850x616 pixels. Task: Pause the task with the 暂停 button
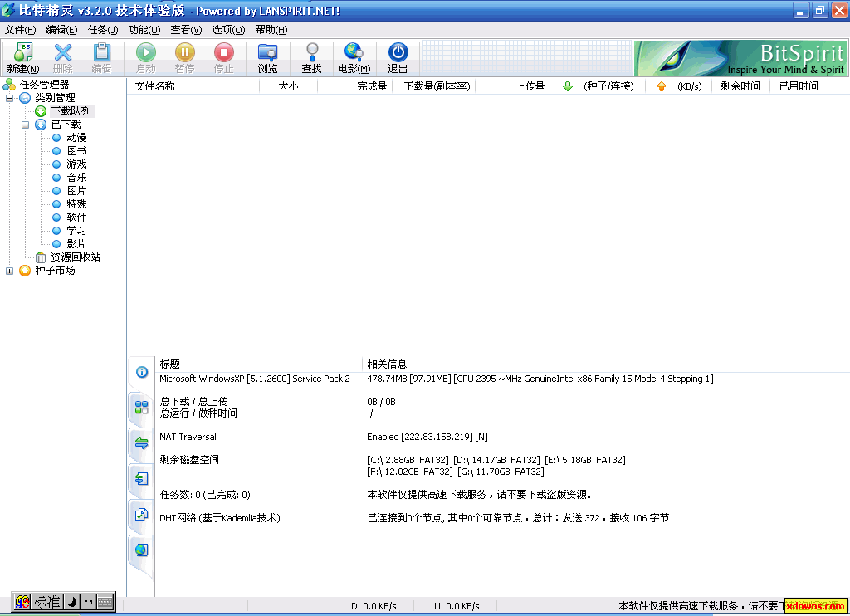pyautogui.click(x=185, y=57)
